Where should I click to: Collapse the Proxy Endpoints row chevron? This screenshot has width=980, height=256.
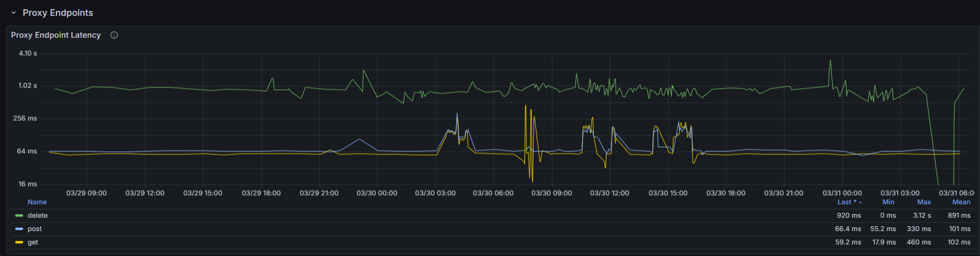pos(13,13)
